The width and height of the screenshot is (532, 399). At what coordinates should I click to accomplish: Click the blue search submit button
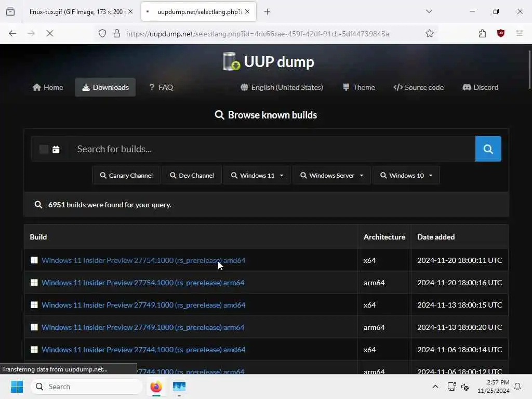click(488, 149)
